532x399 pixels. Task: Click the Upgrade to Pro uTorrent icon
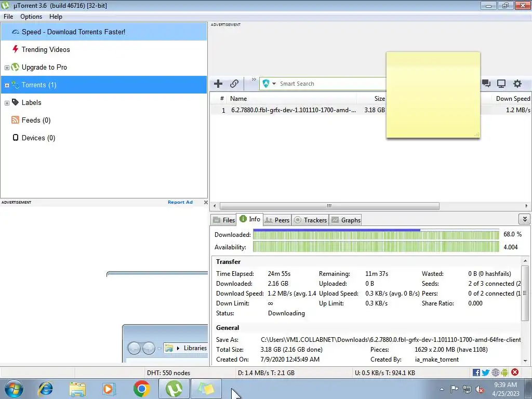(x=15, y=67)
